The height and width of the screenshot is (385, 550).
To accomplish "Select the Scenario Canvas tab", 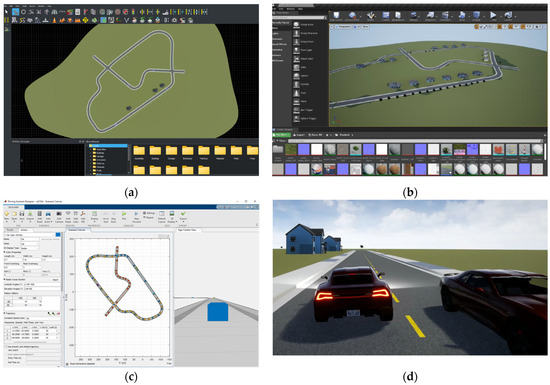I will tap(78, 230).
